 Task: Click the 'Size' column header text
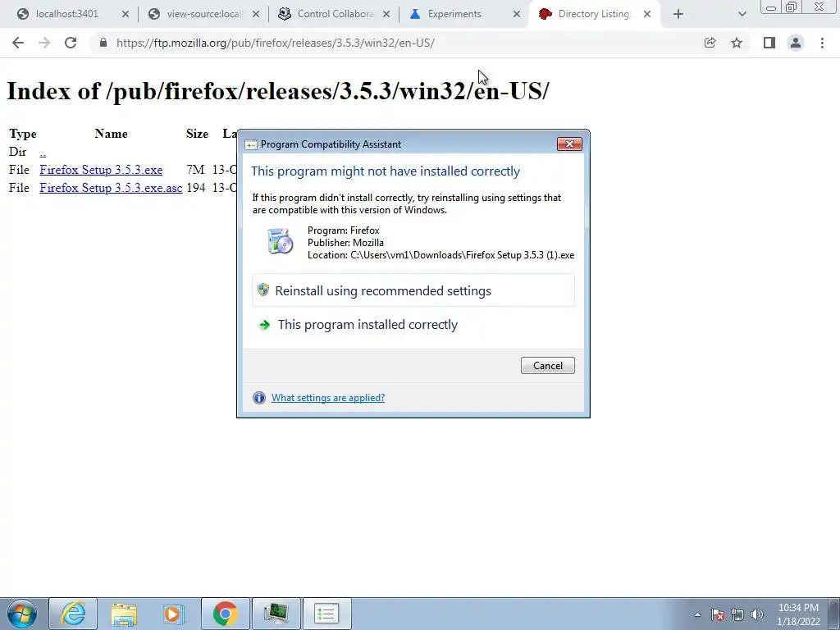[197, 134]
